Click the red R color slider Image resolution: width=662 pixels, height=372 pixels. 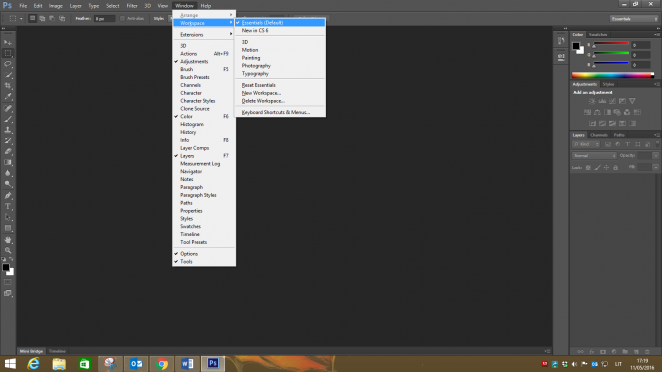611,44
